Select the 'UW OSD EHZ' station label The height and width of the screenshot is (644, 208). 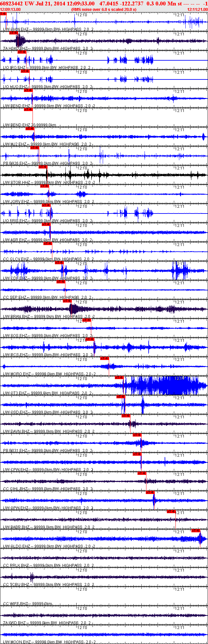coord(48,412)
